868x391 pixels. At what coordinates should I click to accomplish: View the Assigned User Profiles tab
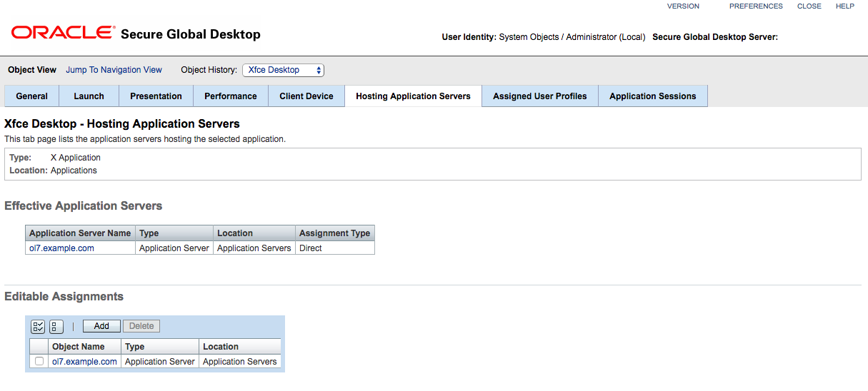coord(540,96)
